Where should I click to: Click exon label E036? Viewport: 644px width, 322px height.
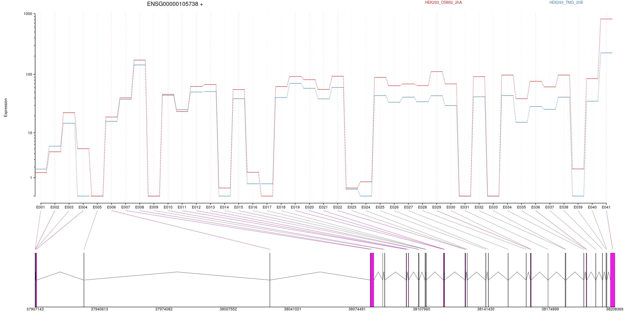pyautogui.click(x=536, y=207)
